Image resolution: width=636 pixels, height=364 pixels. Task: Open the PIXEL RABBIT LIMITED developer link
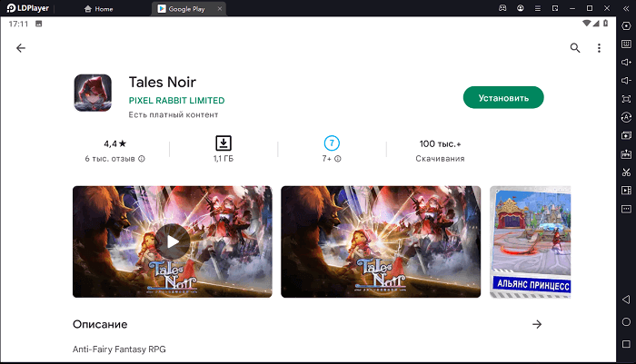pos(176,101)
